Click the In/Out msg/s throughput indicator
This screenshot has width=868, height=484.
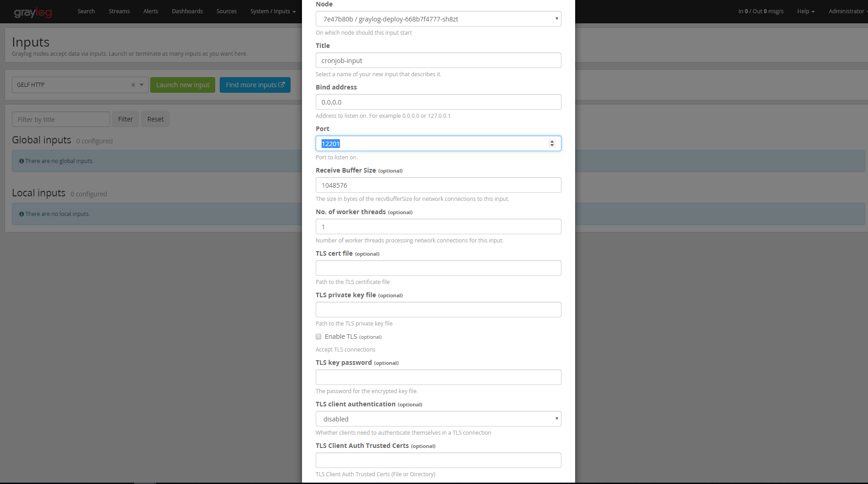click(761, 11)
